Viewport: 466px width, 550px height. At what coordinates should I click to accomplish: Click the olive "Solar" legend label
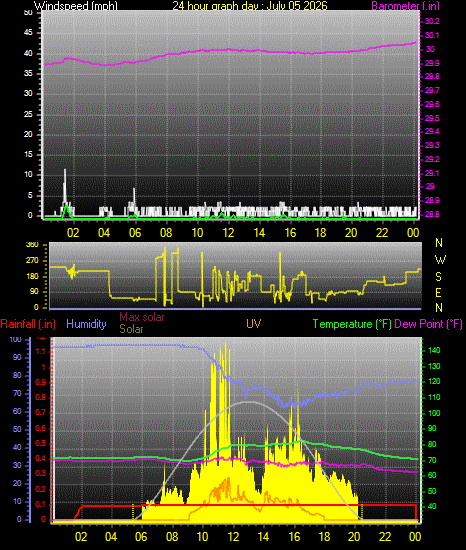coord(131,329)
